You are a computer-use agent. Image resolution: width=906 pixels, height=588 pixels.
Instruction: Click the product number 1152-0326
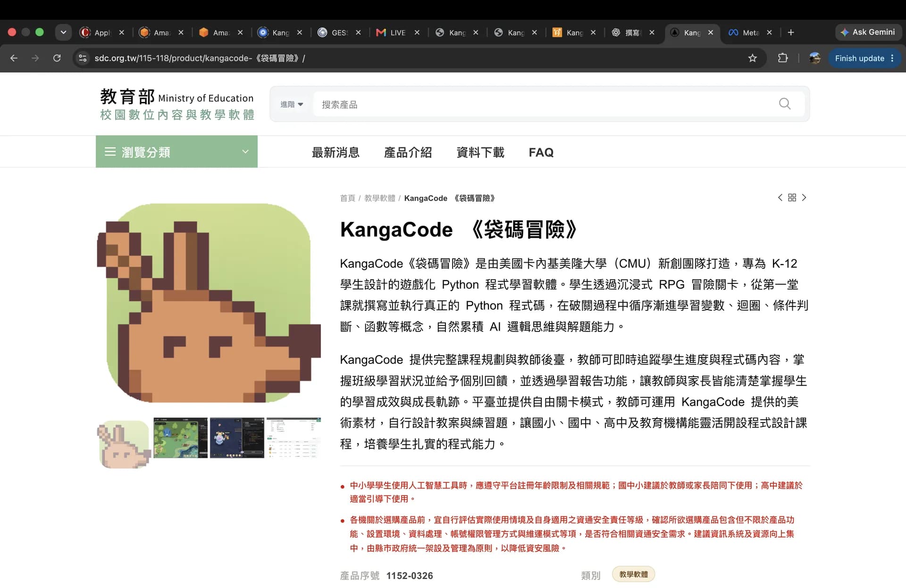tap(410, 576)
